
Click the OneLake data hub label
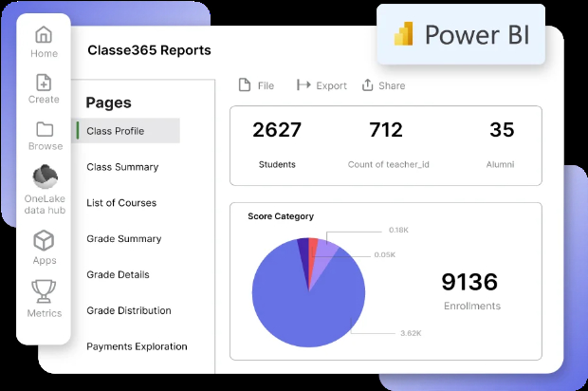pos(45,204)
